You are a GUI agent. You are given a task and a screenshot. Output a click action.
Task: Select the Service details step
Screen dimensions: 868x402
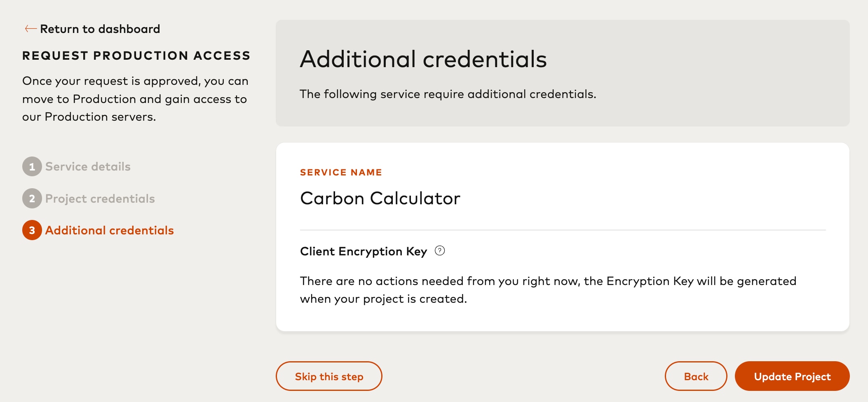click(x=88, y=166)
